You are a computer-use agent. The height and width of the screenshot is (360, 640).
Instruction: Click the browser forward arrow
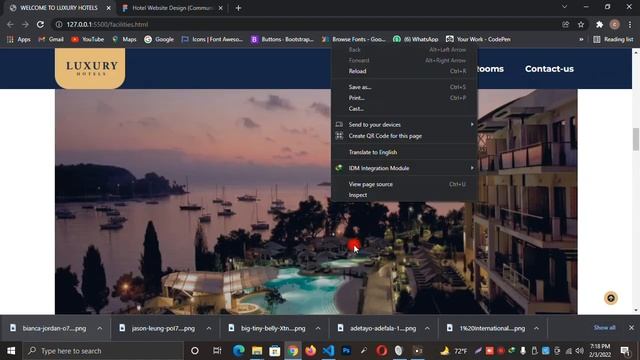(25, 24)
